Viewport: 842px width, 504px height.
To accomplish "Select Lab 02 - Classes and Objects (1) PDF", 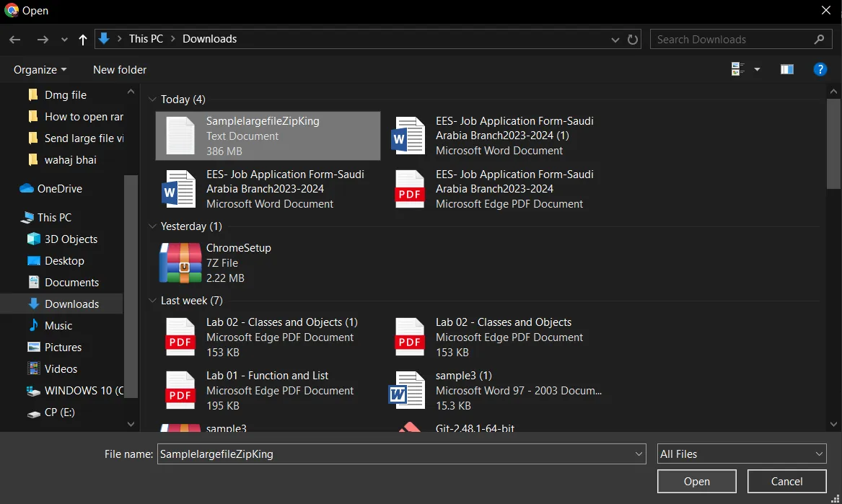I will [x=268, y=337].
